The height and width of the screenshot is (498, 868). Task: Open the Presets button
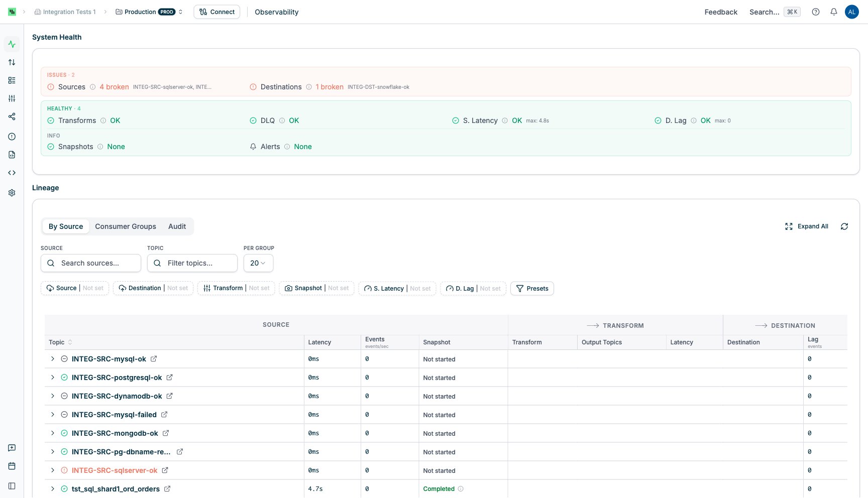click(x=532, y=288)
